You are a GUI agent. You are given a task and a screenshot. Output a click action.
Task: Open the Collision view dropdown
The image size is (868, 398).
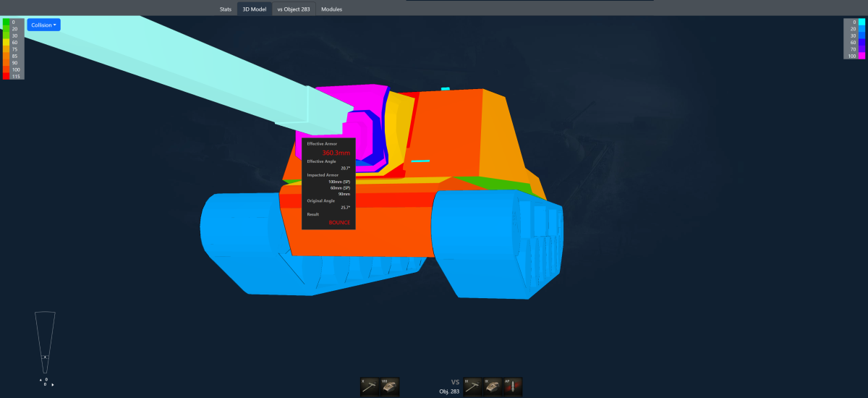point(44,25)
